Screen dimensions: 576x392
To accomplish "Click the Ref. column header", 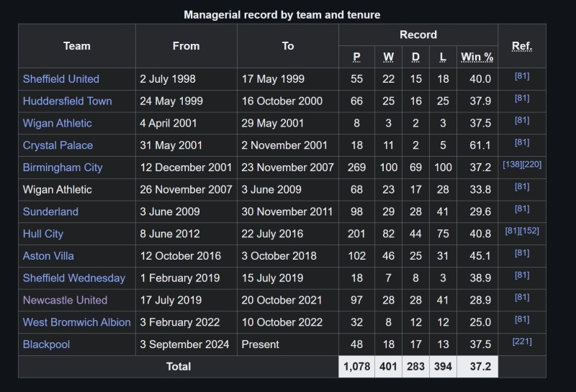I will pos(522,46).
